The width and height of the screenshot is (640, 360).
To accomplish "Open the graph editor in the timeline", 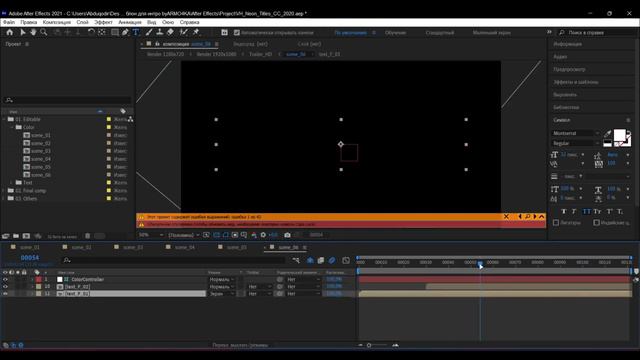I will pos(346,260).
